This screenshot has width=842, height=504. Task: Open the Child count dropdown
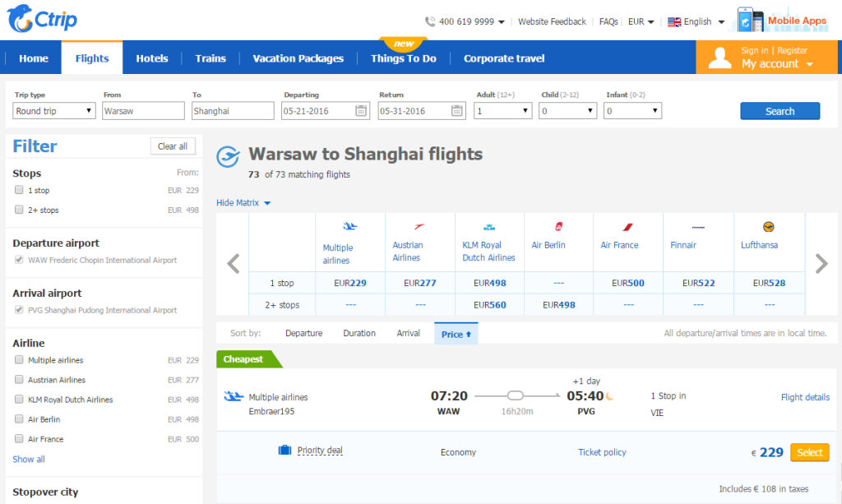click(567, 111)
